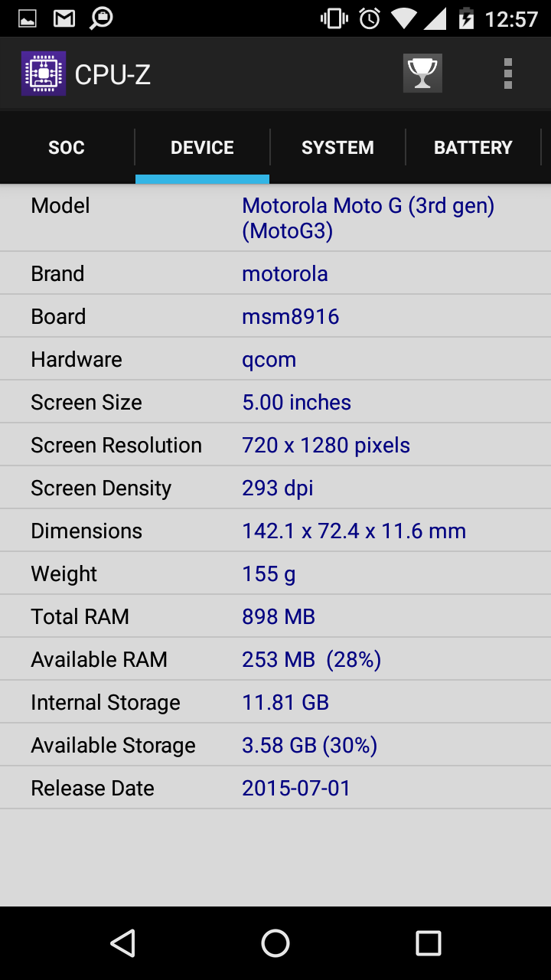Viewport: 551px width, 980px height.
Task: Tap the Android home circle button
Action: 275,943
